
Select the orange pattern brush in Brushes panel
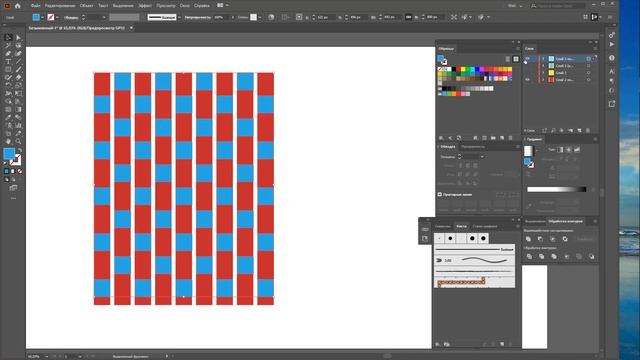tap(474, 281)
